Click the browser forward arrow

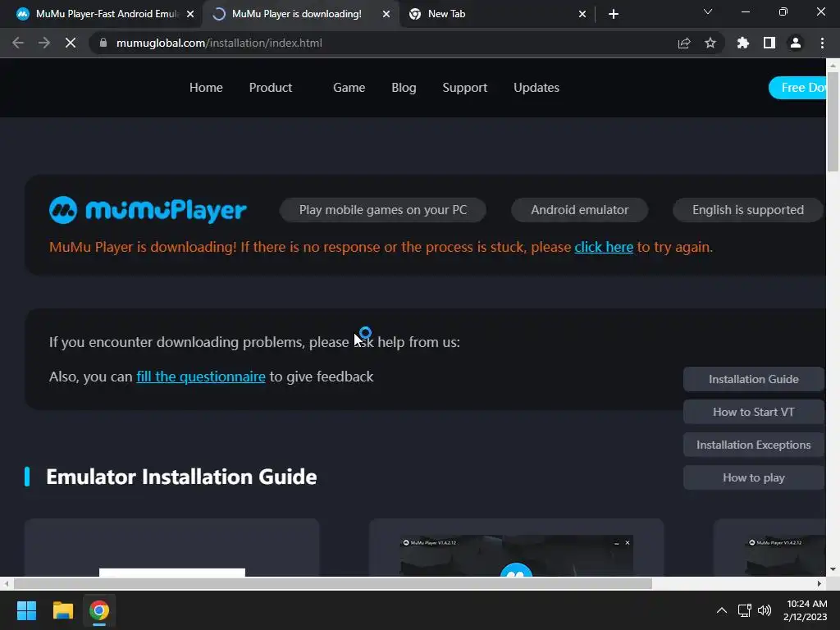pos(44,43)
